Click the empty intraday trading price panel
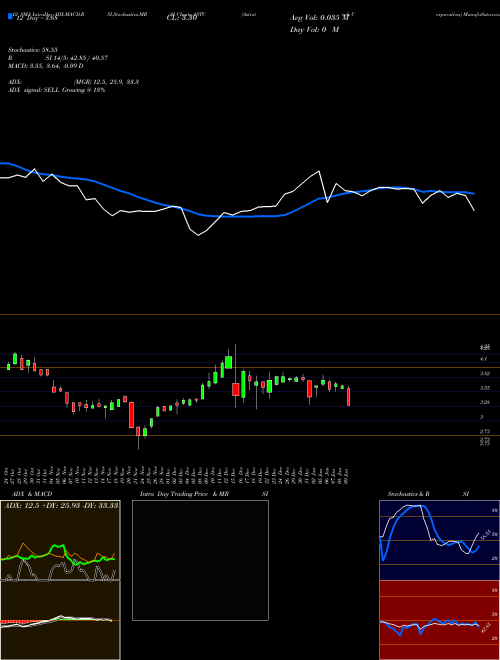This screenshot has width=500, height=660. pos(200,560)
